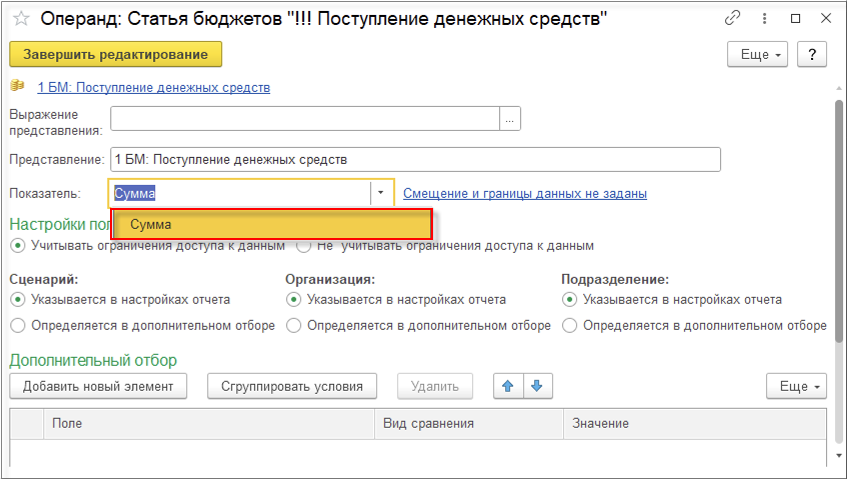The height and width of the screenshot is (479, 847).
Task: Move filter row down with blue arrow
Action: (x=537, y=386)
